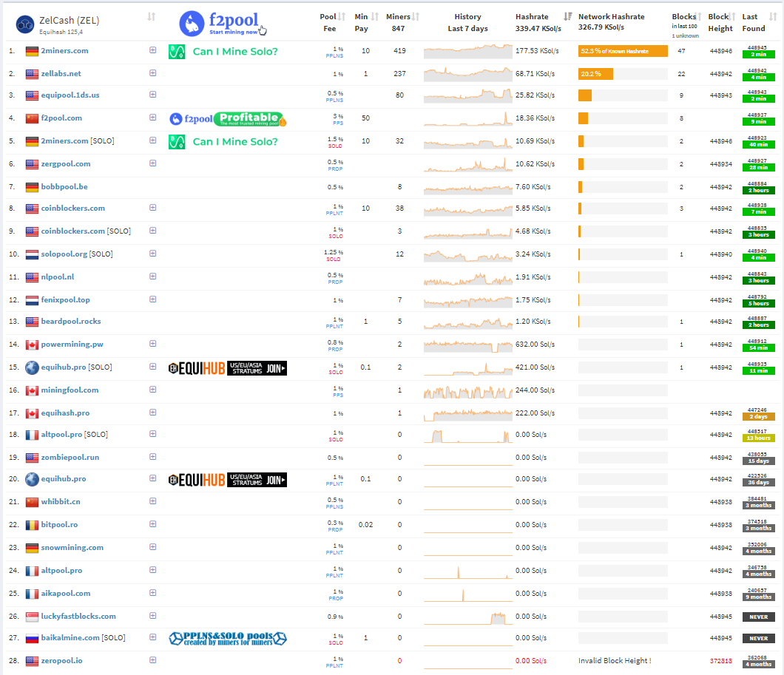
Task: Expand details for powermining.pw
Action: point(153,344)
